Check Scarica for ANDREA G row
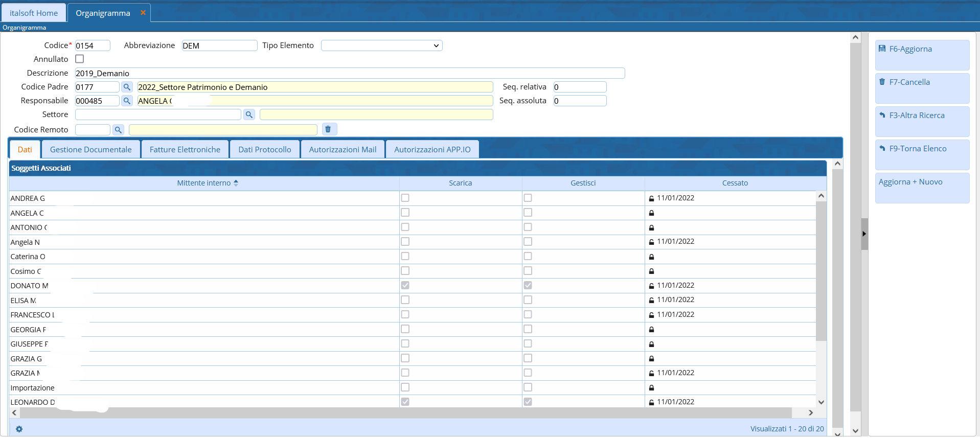 coord(405,198)
